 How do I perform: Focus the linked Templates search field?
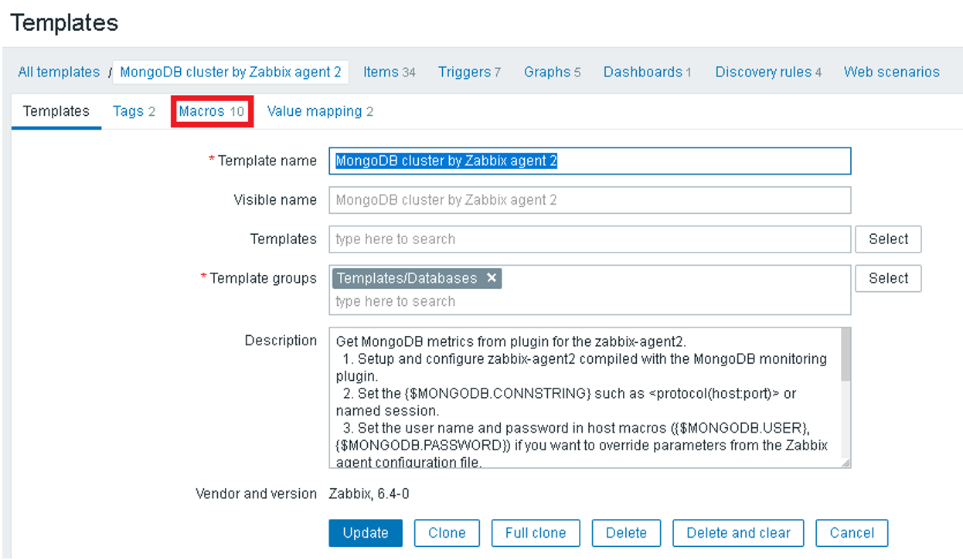coord(590,239)
